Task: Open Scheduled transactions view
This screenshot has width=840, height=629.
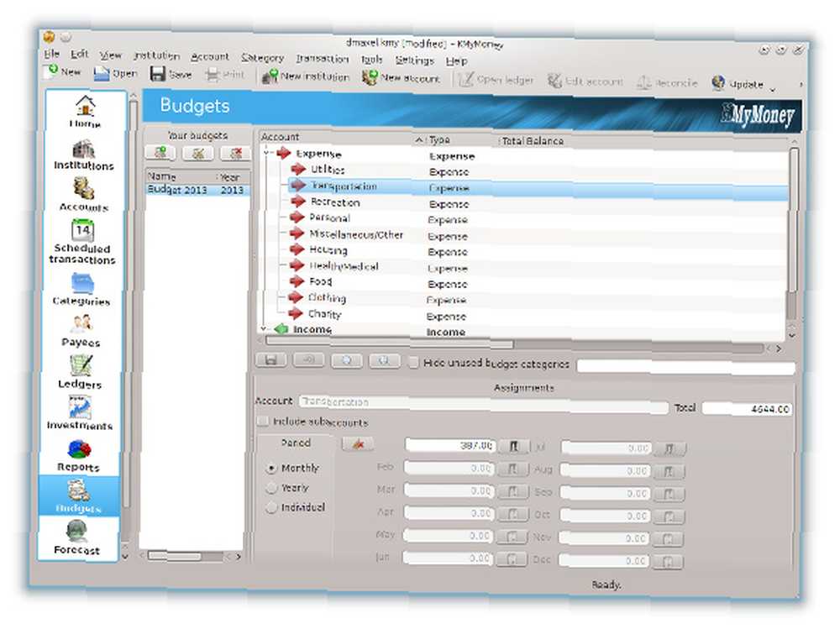Action: coord(82,242)
